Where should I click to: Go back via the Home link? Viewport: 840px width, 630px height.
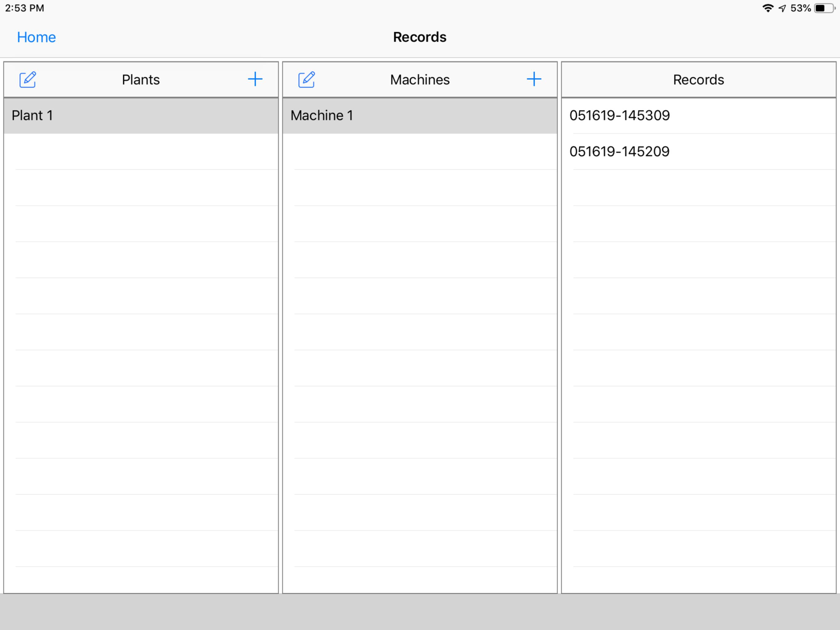37,37
